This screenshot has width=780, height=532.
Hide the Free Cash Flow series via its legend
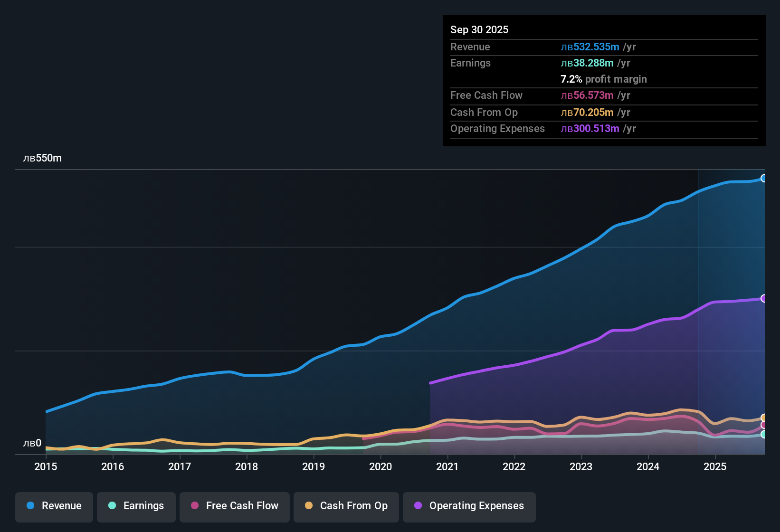[x=234, y=506]
